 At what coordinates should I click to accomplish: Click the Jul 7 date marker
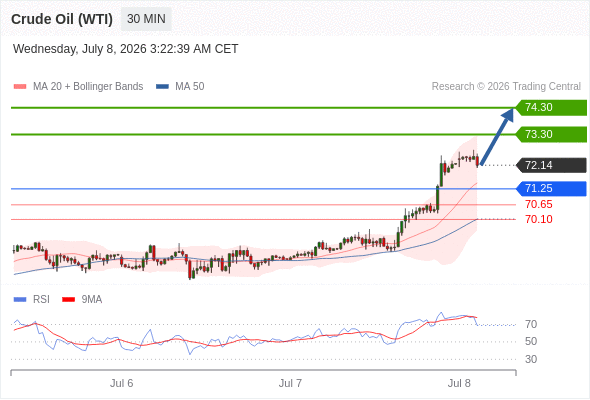pyautogui.click(x=290, y=383)
